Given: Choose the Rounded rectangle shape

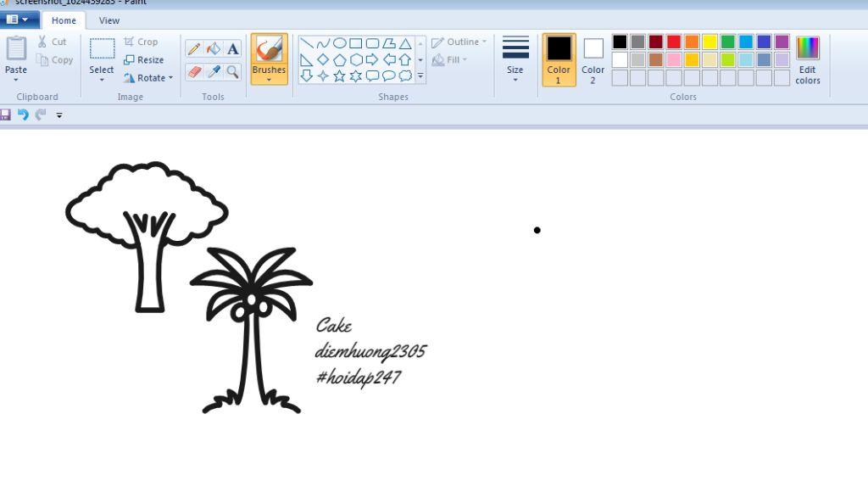Looking at the screenshot, I should (x=373, y=43).
